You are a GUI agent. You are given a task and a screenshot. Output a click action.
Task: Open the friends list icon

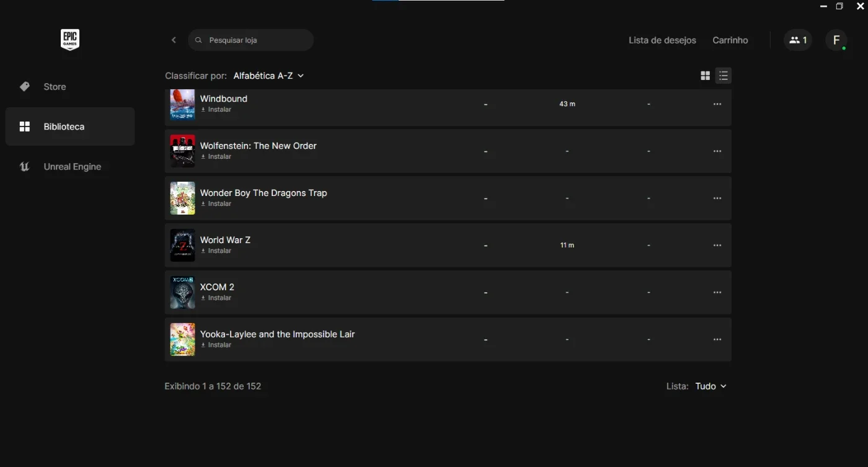(798, 40)
